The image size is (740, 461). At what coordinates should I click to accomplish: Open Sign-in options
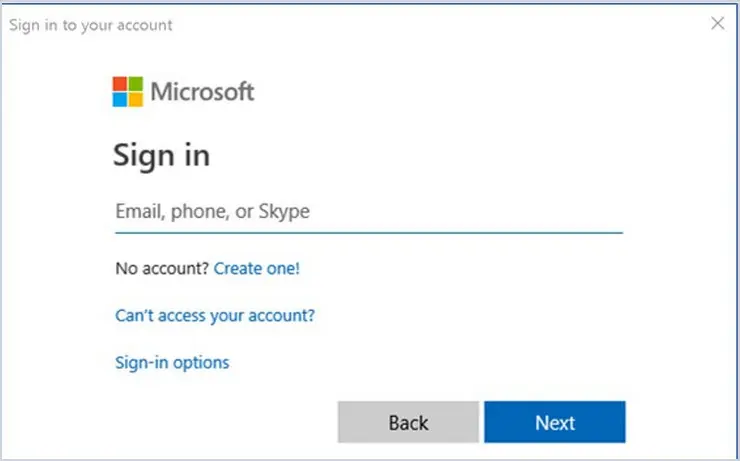point(172,363)
